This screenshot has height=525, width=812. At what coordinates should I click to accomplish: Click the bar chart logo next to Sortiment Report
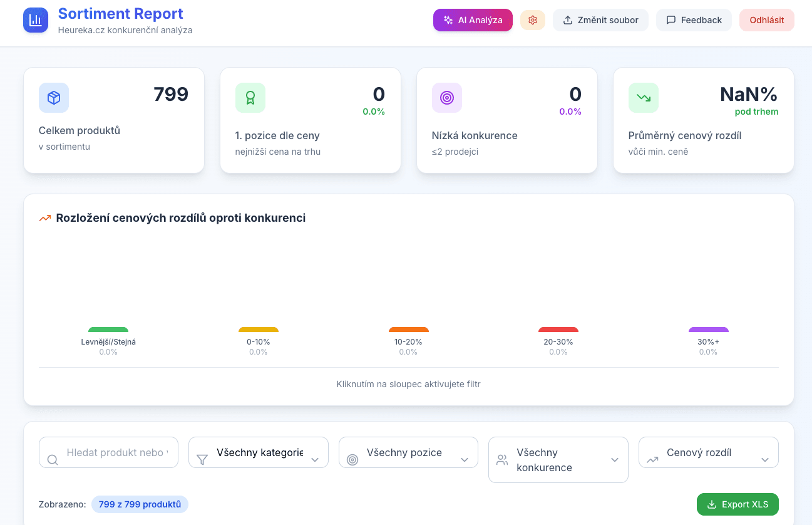(36, 19)
